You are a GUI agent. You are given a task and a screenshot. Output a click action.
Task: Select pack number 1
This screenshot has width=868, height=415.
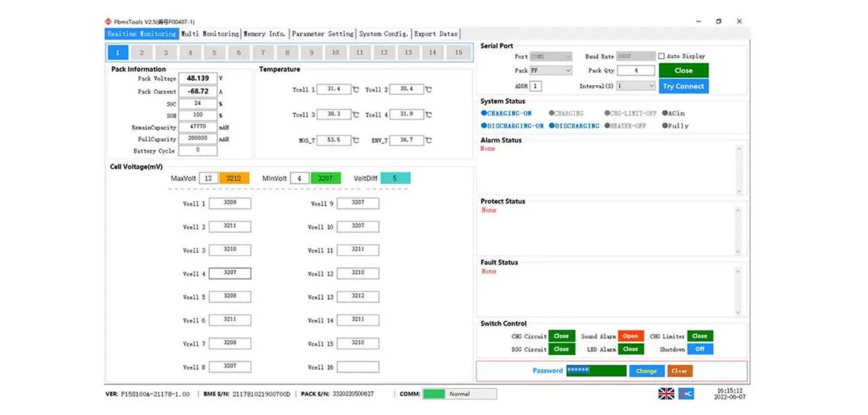(x=118, y=53)
